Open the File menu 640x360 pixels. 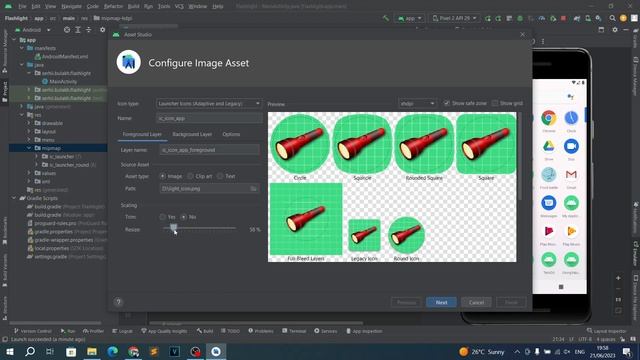pos(22,6)
